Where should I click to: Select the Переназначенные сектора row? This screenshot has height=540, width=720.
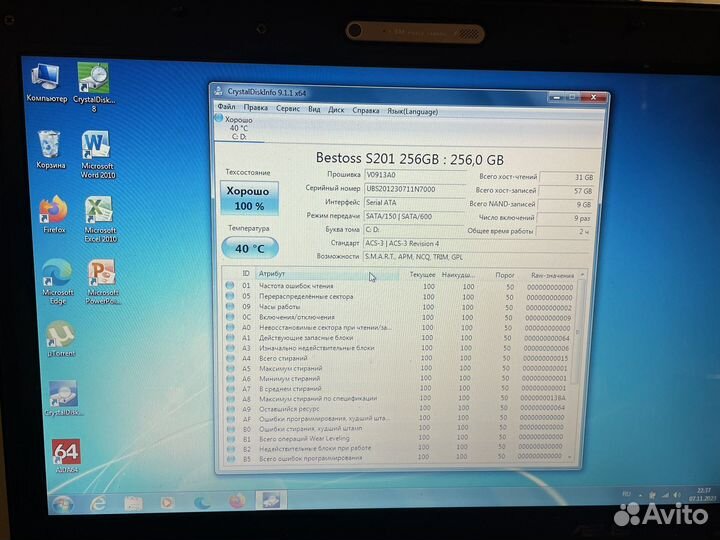(x=399, y=297)
